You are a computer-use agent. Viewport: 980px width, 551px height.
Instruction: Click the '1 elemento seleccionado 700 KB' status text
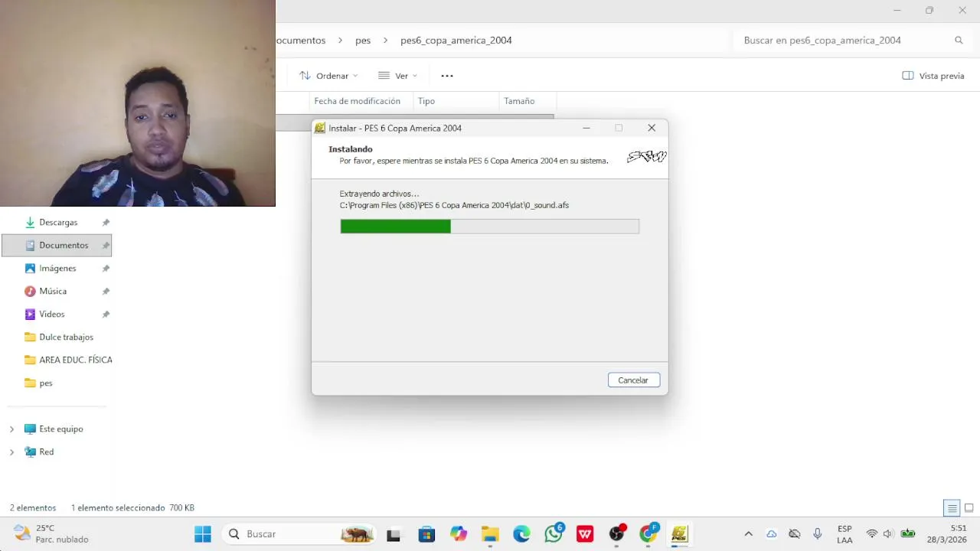click(x=132, y=508)
